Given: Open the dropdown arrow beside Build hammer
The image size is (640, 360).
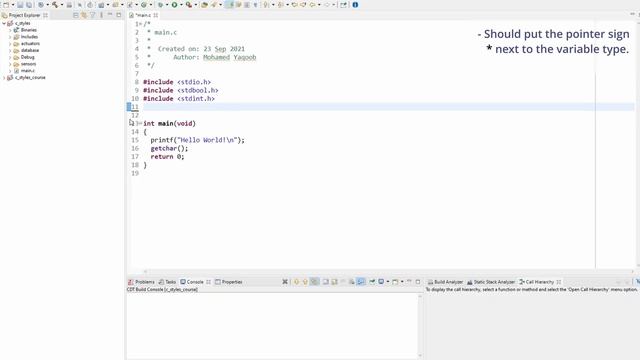Looking at the screenshot, I should tap(62, 5).
